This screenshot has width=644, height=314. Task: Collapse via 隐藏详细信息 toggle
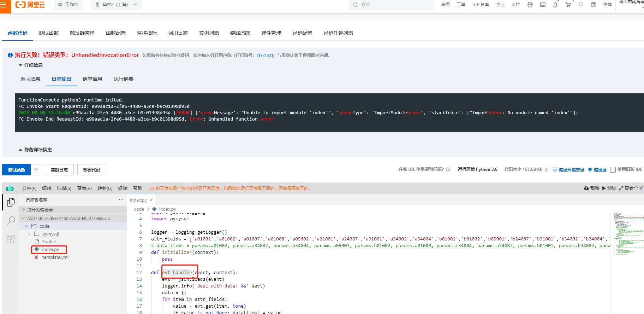[x=35, y=150]
